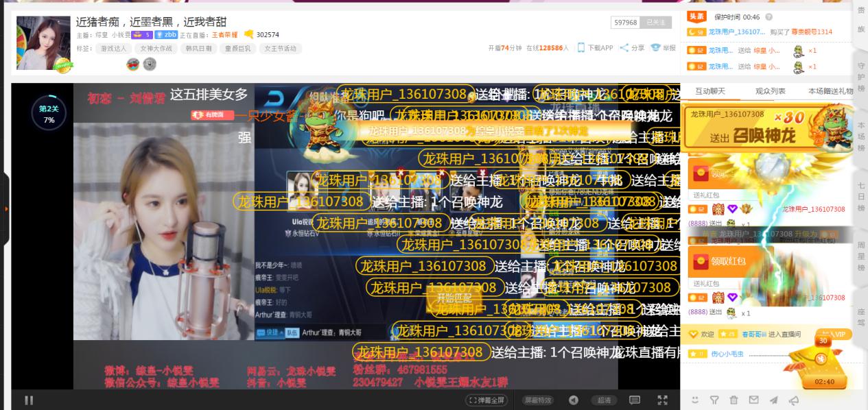This screenshot has height=410, width=868.
Task: Open 七日榜 weekly ranking side tab
Action: [x=861, y=198]
